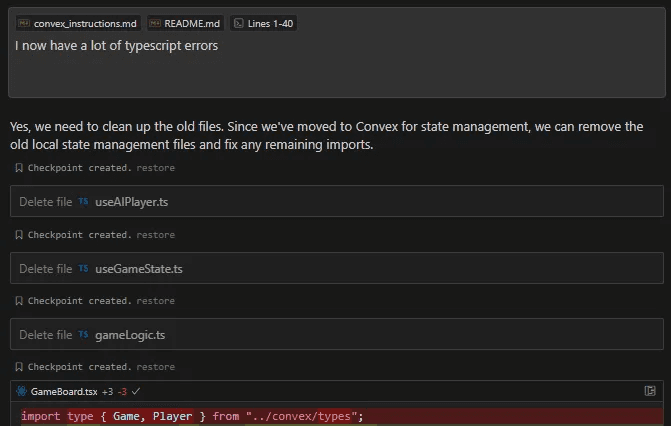Click the TS icon next to gameLogic.ts
This screenshot has height=426, width=671.
[x=84, y=334]
